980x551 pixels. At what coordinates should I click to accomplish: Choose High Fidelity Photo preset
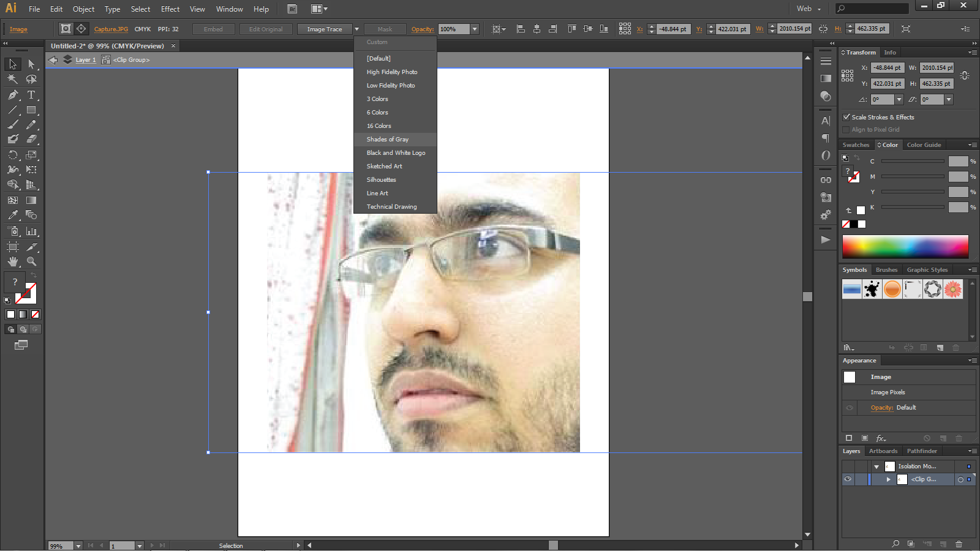click(x=395, y=72)
